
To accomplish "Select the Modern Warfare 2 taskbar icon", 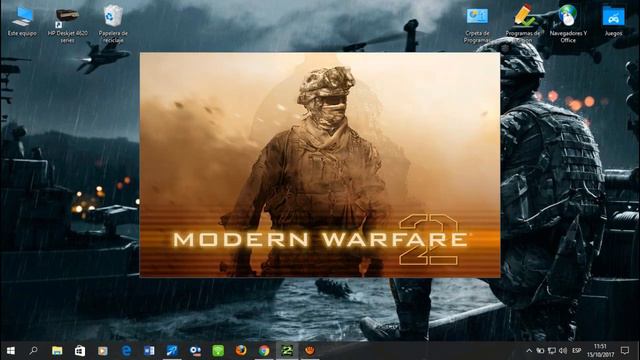I will pos(287,351).
